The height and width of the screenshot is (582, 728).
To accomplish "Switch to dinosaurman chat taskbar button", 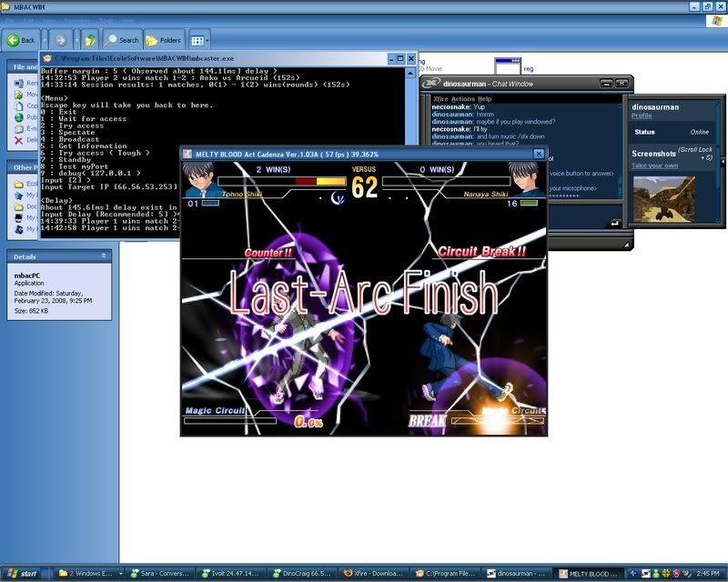I will 516,574.
